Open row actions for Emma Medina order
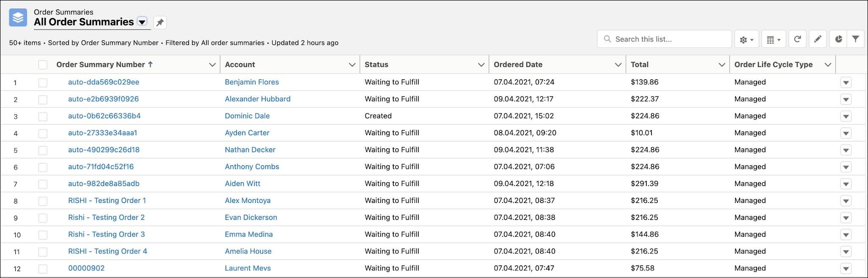The image size is (868, 278). tap(846, 235)
